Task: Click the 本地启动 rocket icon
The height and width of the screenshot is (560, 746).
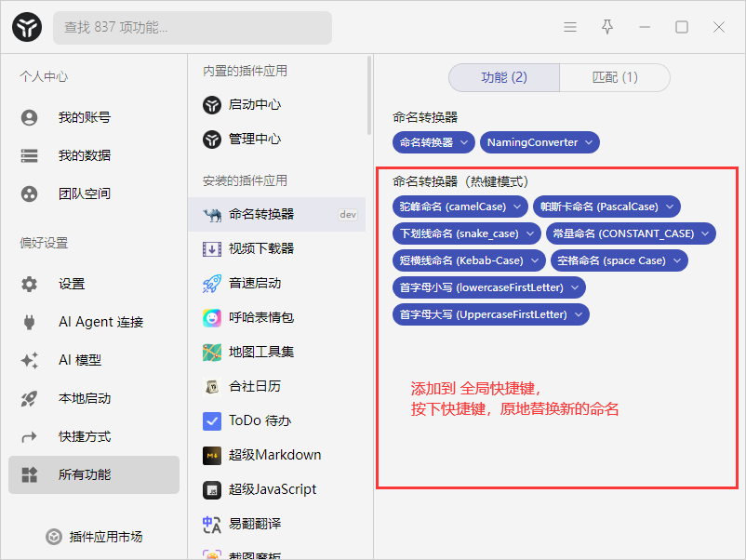Action: click(x=29, y=398)
